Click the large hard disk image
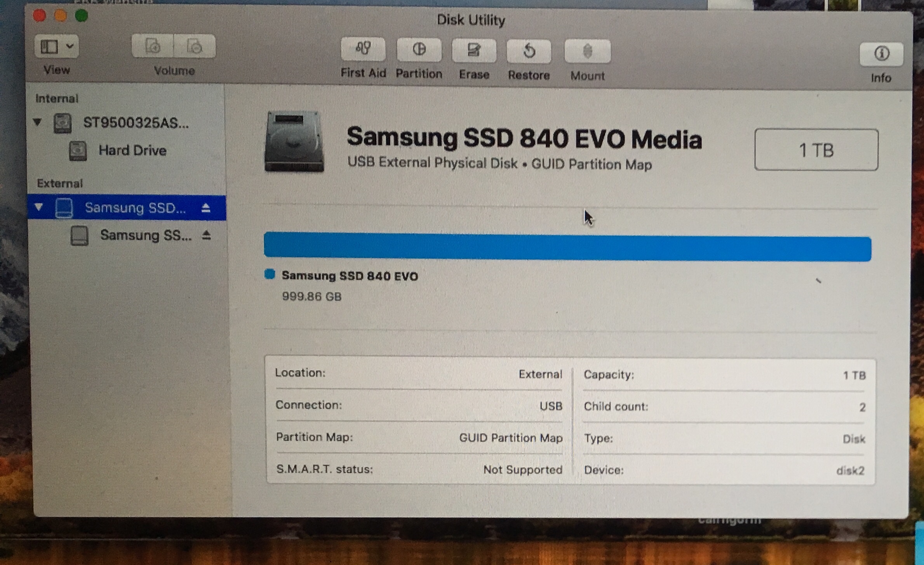Image resolution: width=924 pixels, height=565 pixels. point(294,142)
